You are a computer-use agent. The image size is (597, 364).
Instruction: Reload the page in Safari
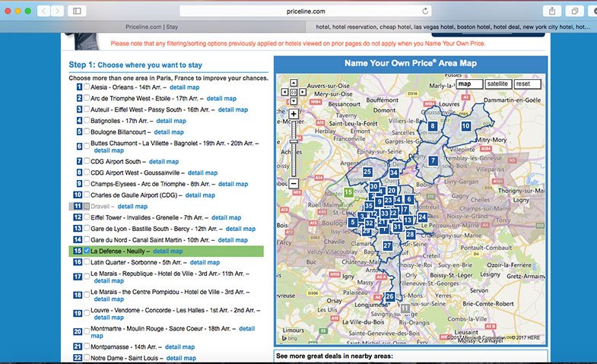pyautogui.click(x=424, y=11)
